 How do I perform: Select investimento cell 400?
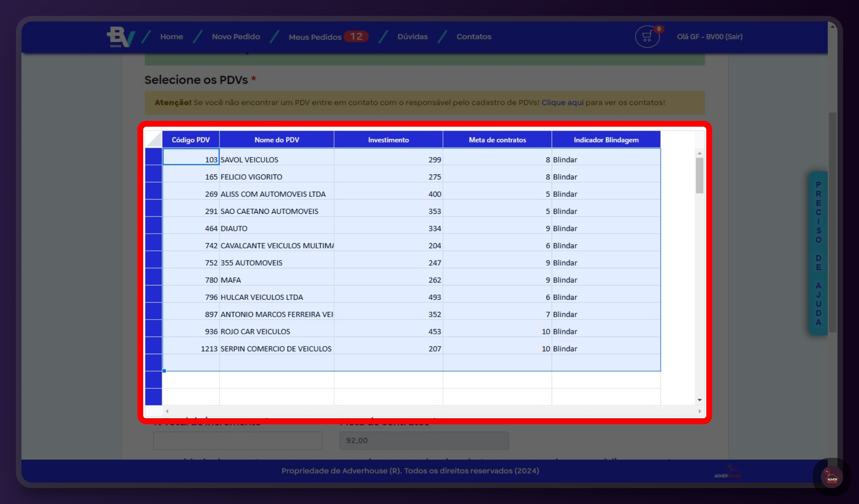[389, 191]
